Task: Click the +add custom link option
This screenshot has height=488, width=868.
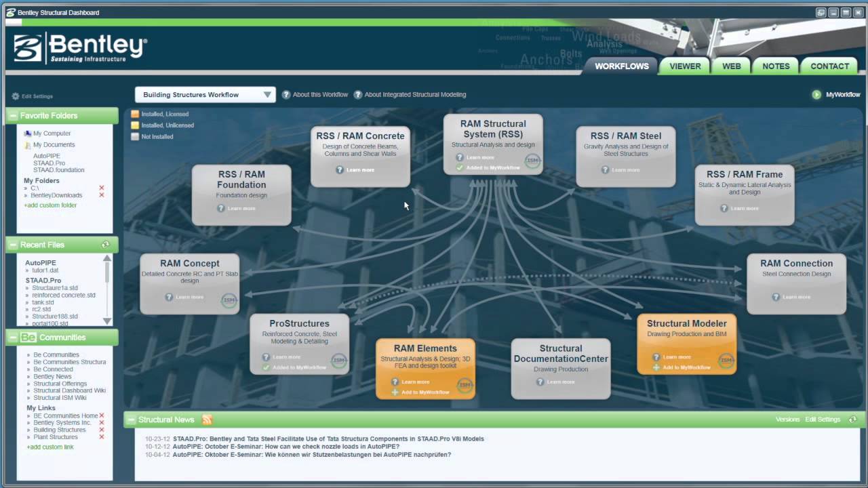Action: click(x=50, y=447)
